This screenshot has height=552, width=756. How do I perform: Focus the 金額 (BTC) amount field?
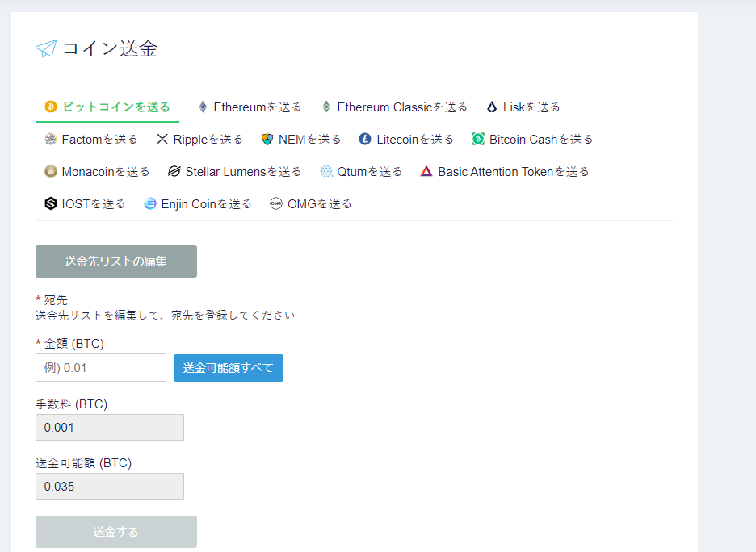101,368
